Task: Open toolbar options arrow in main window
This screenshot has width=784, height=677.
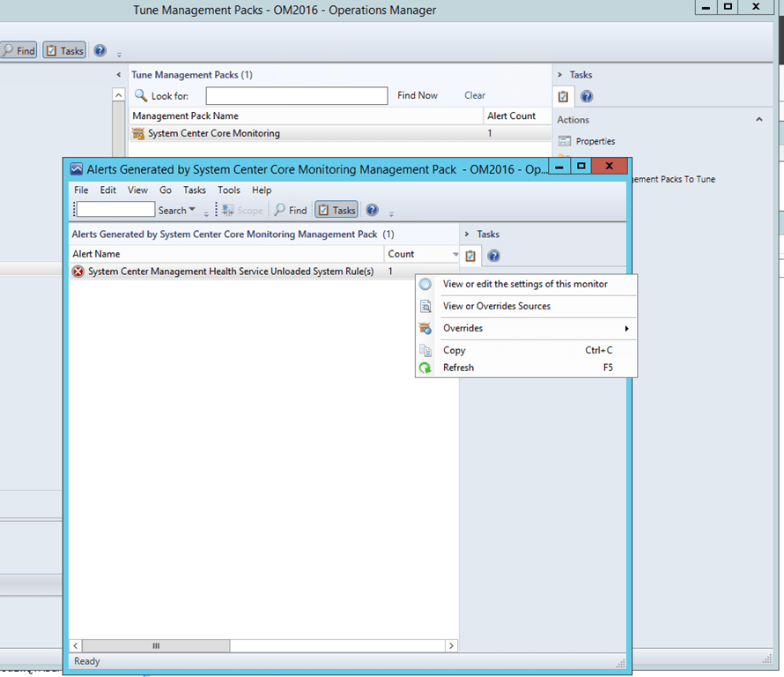Action: [x=119, y=54]
